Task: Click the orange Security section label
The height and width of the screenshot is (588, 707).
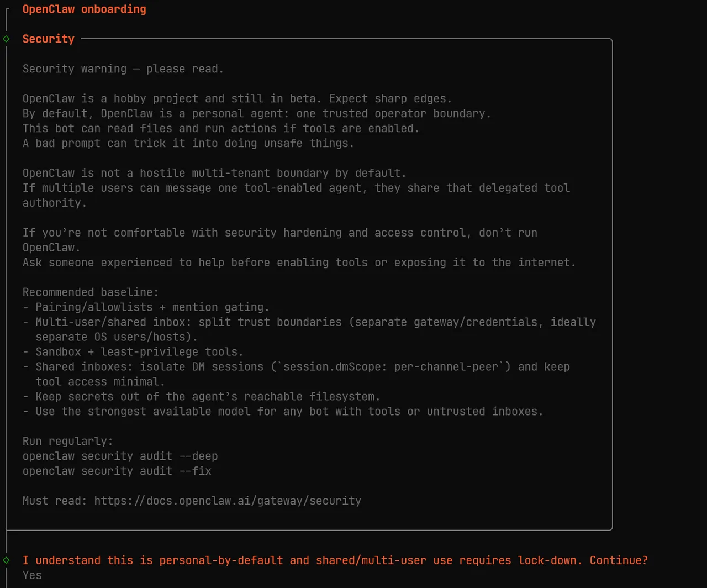Action: pyautogui.click(x=48, y=39)
